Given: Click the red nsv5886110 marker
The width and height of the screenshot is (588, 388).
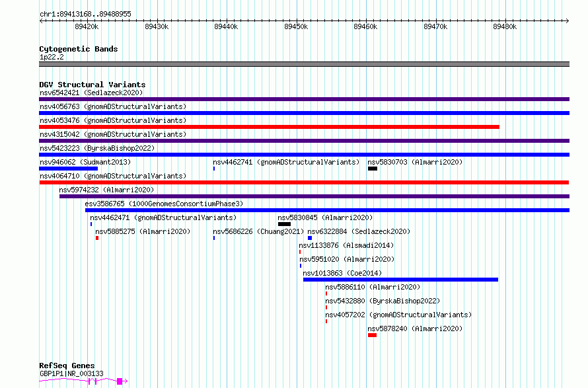Looking at the screenshot, I should pos(326,294).
